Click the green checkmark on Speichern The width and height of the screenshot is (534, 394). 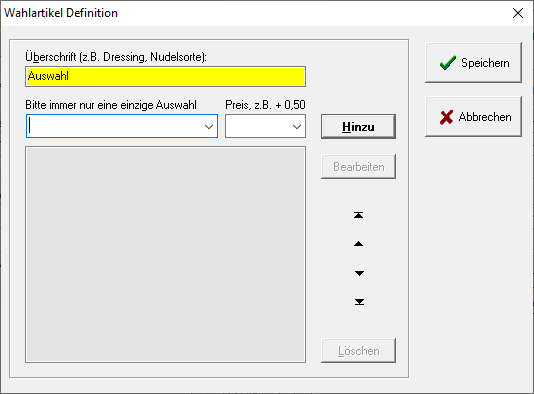tap(447, 63)
